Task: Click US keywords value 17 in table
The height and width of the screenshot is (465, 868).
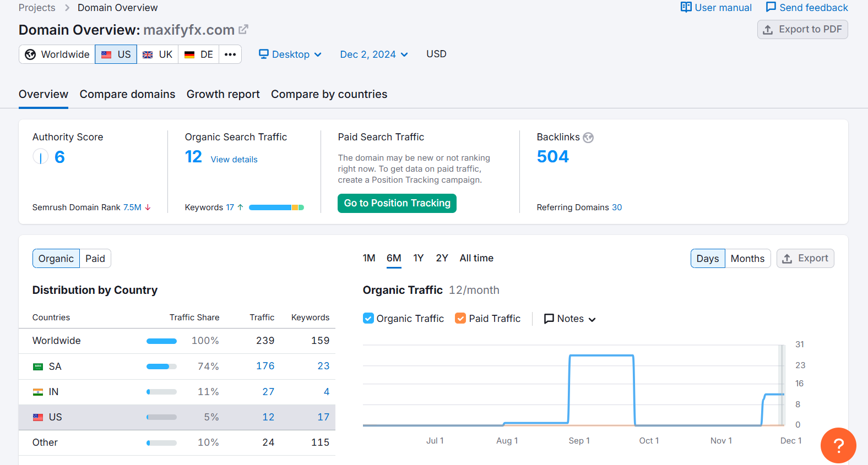Action: (x=323, y=417)
